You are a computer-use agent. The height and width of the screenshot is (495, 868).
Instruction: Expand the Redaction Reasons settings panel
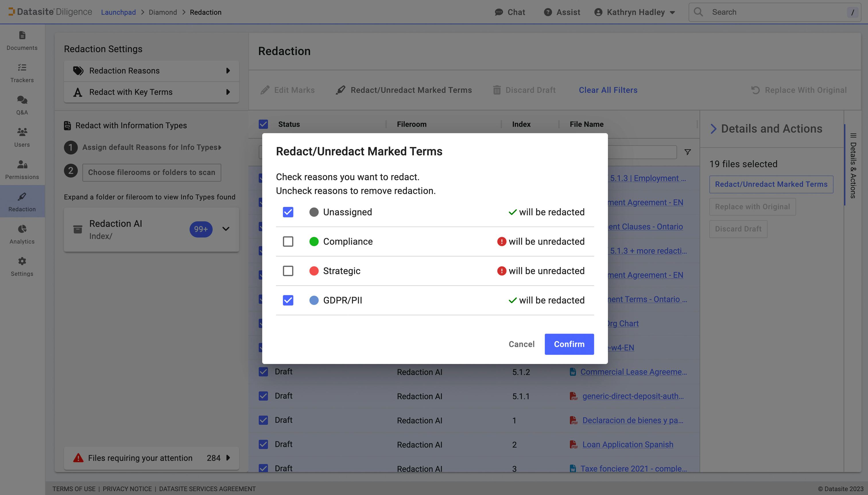[228, 70]
